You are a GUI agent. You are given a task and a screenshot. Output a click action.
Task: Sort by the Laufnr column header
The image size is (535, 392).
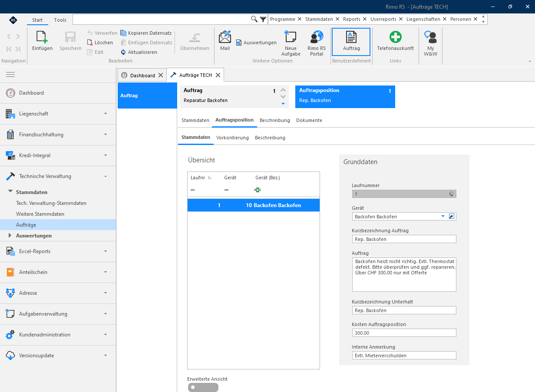coord(198,178)
